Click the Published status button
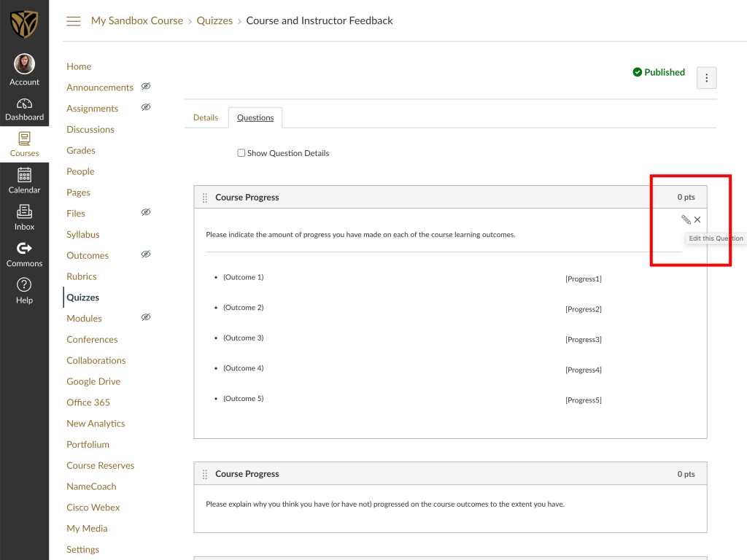The height and width of the screenshot is (560, 747). coord(659,72)
